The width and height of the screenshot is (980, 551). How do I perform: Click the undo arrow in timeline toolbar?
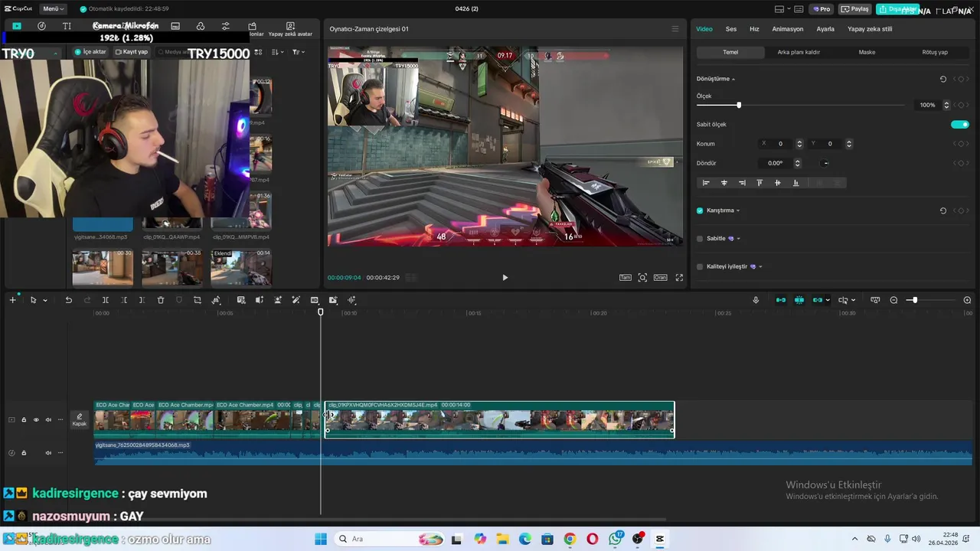(68, 300)
